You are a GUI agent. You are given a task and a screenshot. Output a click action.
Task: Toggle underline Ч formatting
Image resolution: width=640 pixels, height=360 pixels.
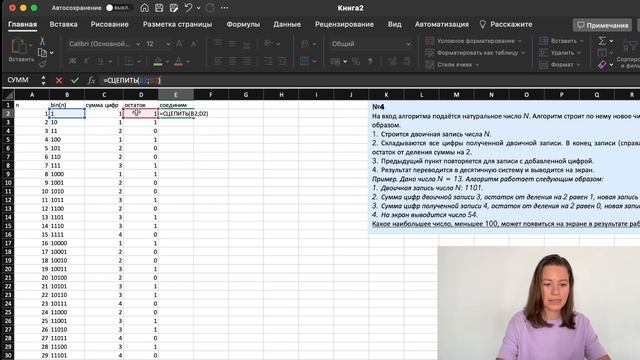[100, 62]
